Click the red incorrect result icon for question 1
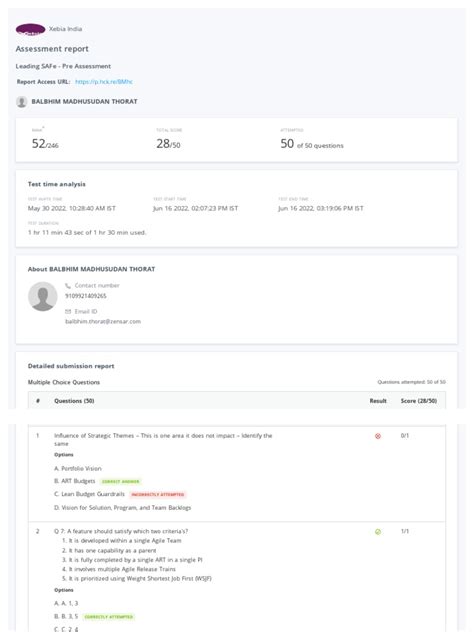This screenshot has width=474, height=632. tap(378, 436)
